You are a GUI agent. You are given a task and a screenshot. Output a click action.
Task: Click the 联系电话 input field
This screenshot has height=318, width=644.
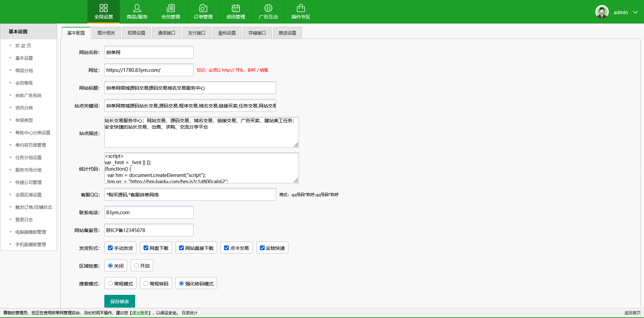(149, 212)
